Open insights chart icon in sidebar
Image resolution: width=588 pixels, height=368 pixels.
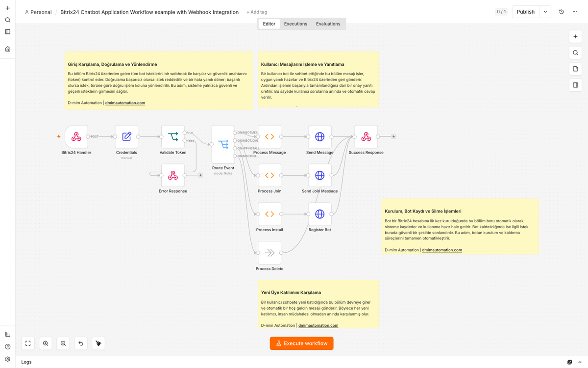point(7,334)
